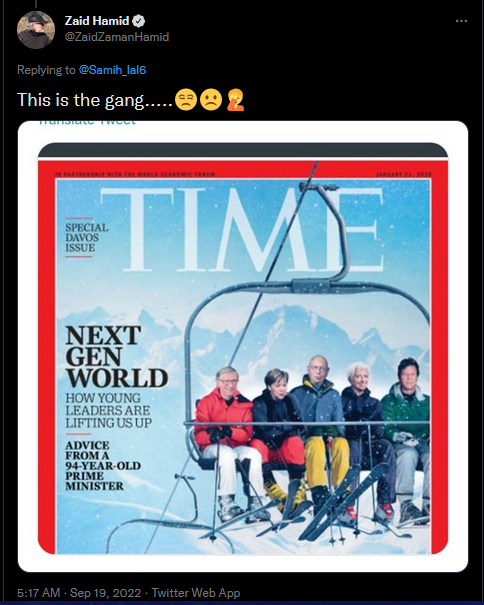484x605 pixels.
Task: Click the frowning face emoji
Action: pos(211,100)
